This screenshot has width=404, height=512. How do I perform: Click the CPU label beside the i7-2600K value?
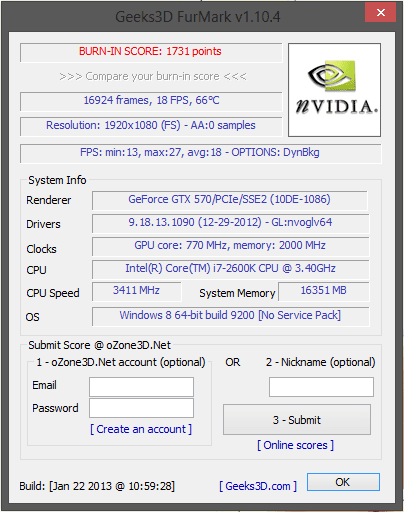[36, 270]
